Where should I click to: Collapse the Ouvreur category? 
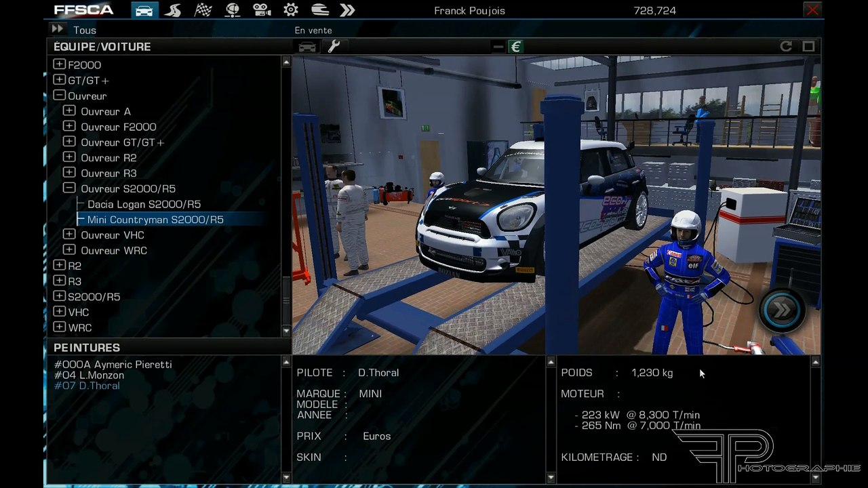click(60, 96)
